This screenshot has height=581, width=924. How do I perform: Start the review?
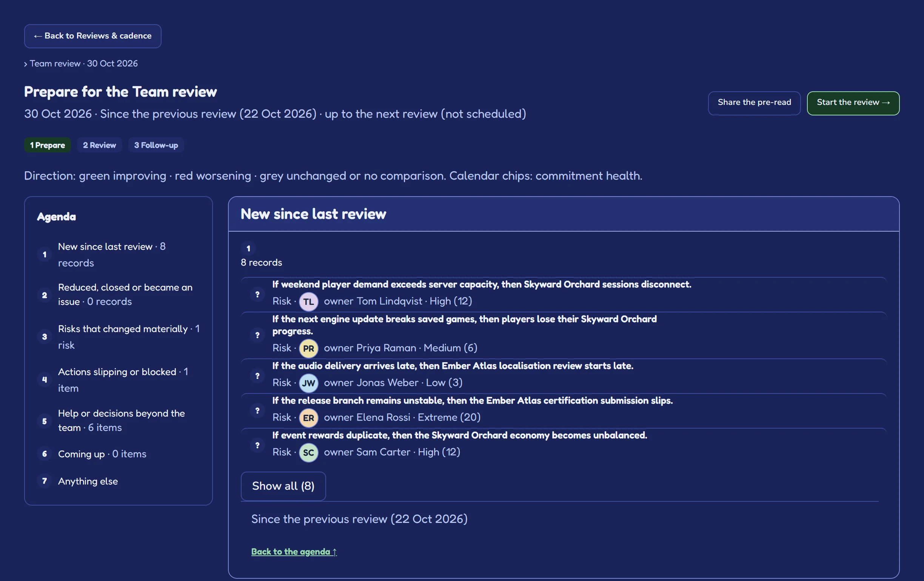853,103
